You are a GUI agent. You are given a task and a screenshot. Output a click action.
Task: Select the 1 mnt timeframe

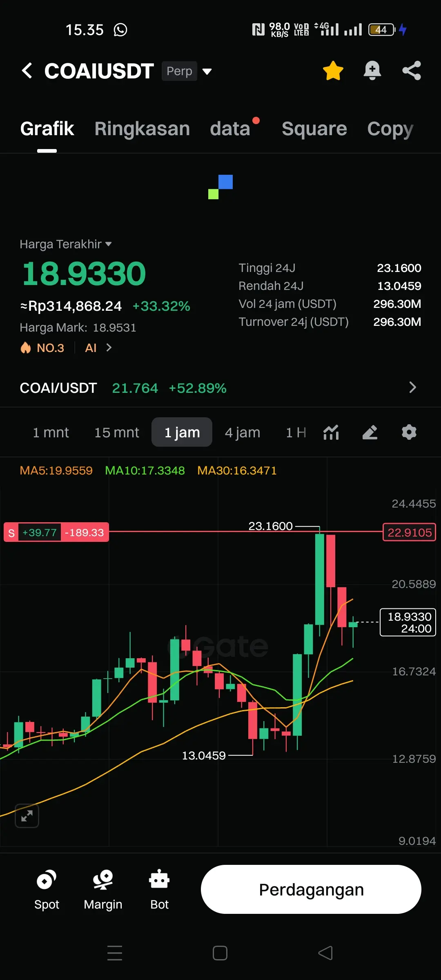(51, 432)
